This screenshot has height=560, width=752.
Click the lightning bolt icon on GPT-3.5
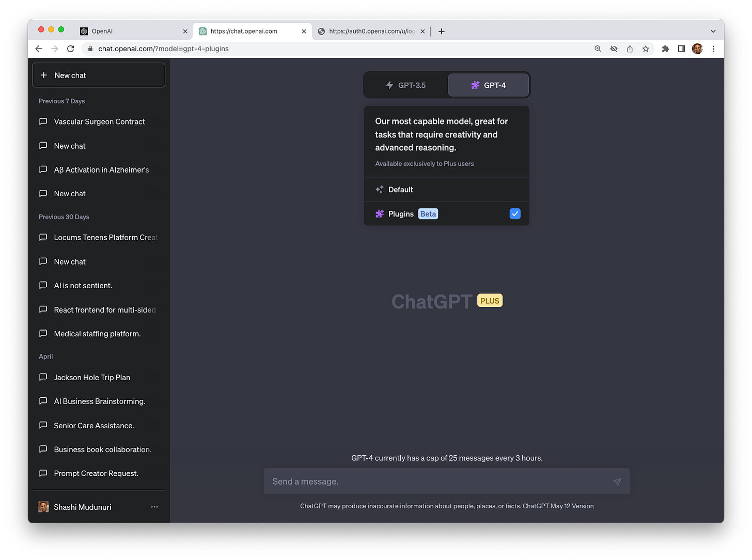point(389,85)
